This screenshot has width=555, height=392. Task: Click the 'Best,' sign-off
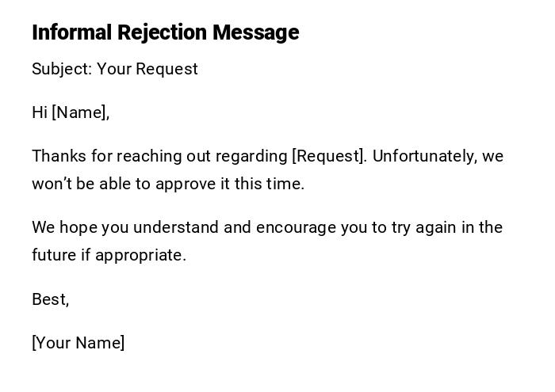51,299
